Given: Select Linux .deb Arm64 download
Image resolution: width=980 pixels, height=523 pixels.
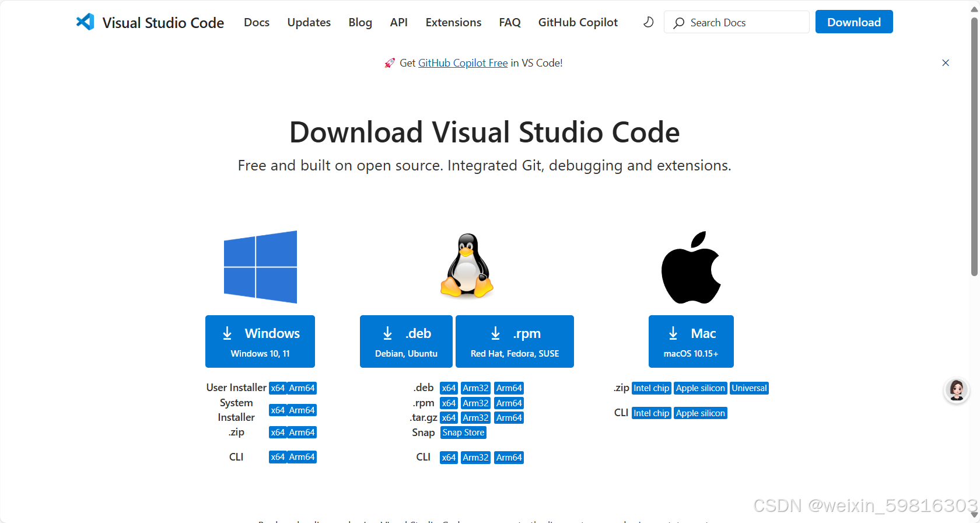Looking at the screenshot, I should pyautogui.click(x=509, y=388).
